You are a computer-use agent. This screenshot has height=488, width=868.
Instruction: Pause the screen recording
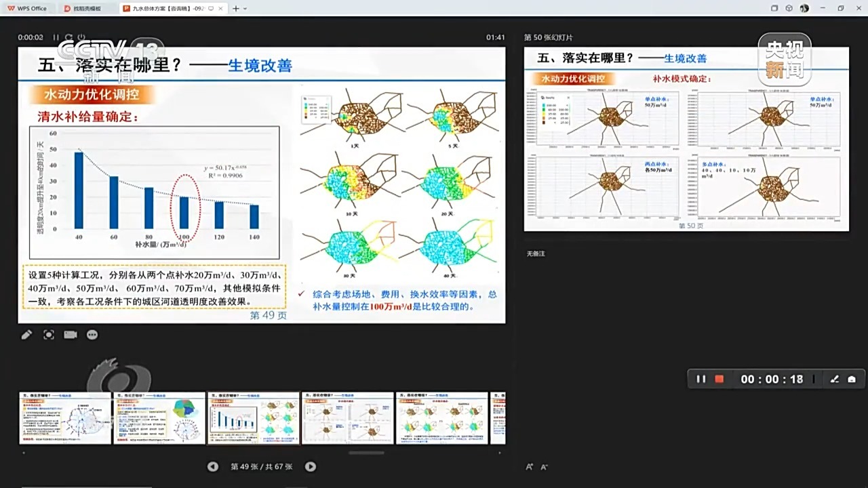point(701,380)
